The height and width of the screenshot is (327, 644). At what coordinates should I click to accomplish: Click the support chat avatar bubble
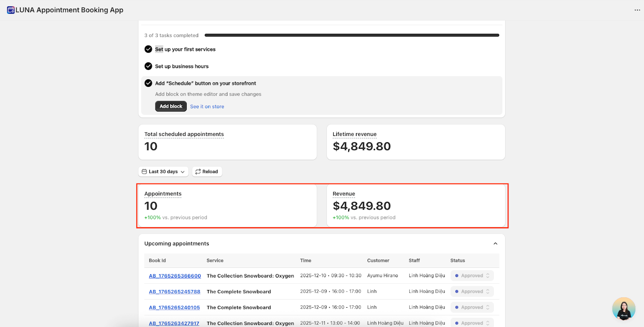tap(623, 309)
